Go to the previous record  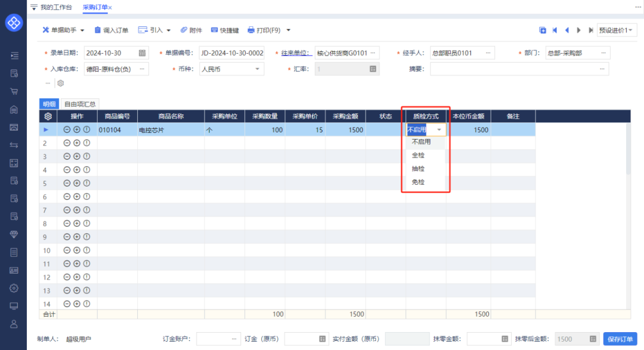[x=567, y=30]
